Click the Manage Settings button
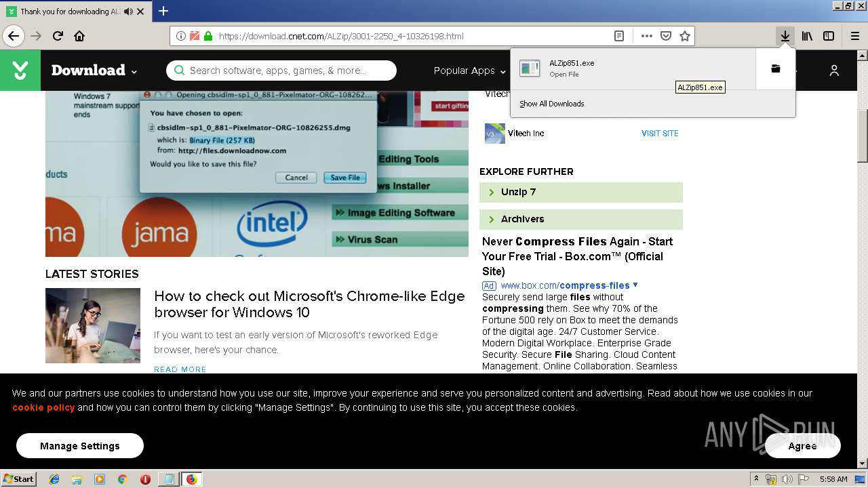 [x=80, y=446]
